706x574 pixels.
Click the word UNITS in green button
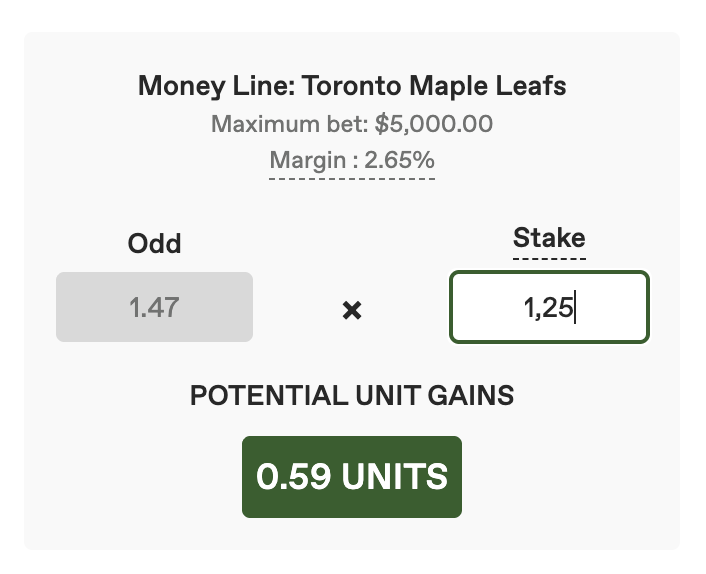coord(395,477)
